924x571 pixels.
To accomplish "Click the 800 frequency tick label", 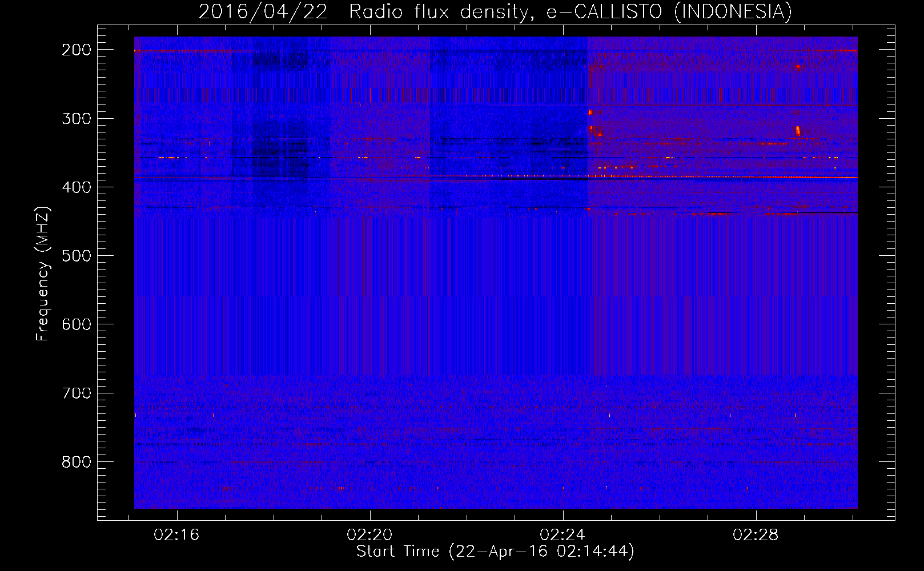I will tap(77, 462).
